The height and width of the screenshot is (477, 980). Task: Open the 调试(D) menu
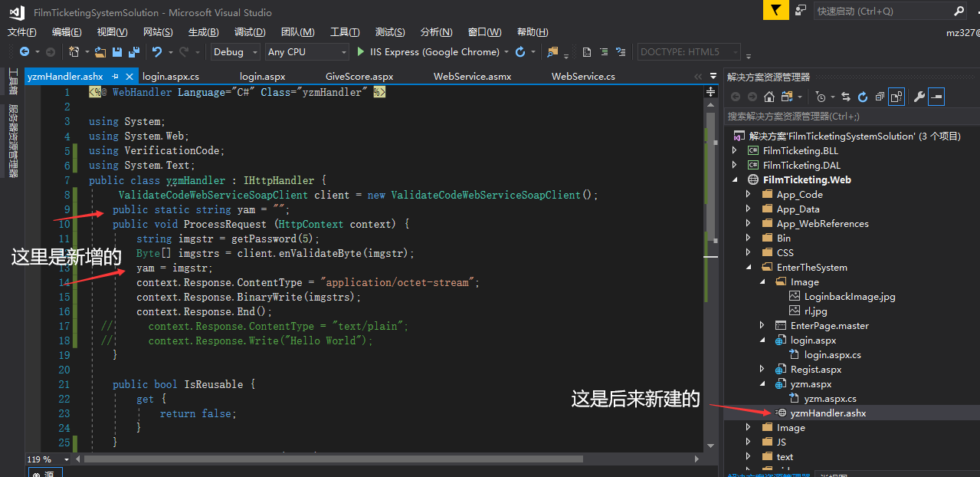(x=250, y=32)
